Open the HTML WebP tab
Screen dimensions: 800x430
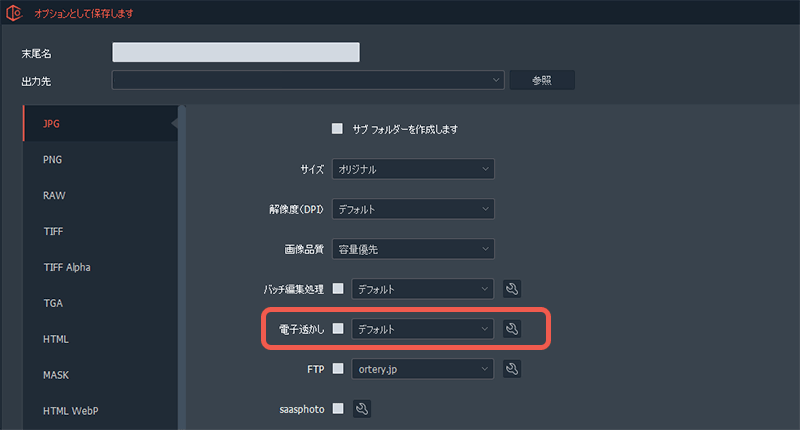coord(71,411)
